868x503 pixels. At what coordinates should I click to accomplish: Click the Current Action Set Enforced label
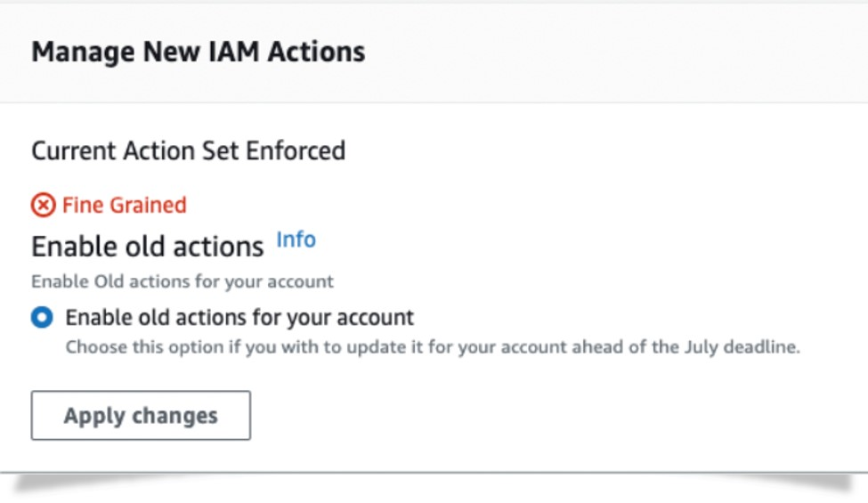pos(188,150)
